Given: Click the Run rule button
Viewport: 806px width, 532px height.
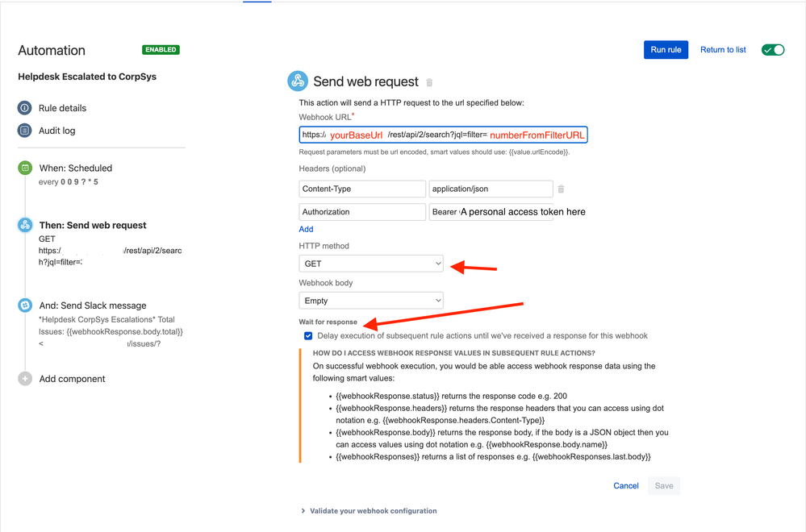Looking at the screenshot, I should click(666, 50).
